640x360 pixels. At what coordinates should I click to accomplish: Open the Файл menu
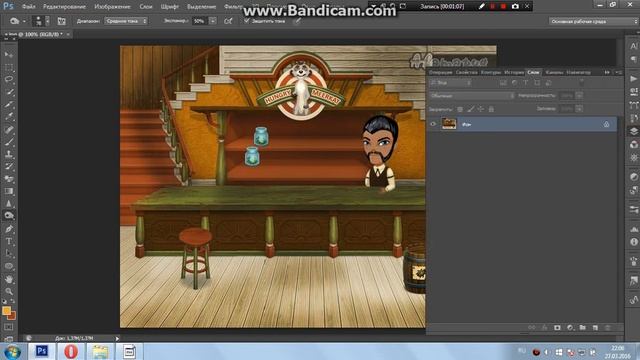coord(29,7)
